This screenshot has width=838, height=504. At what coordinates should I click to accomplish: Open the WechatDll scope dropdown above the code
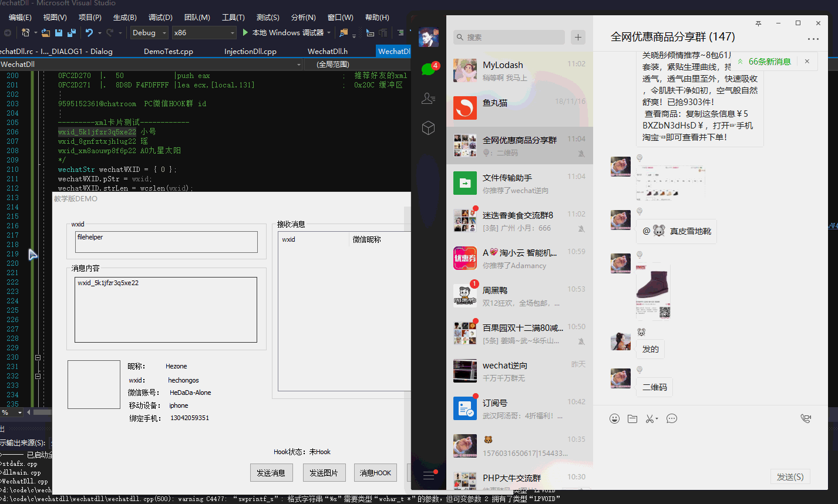tap(151, 64)
